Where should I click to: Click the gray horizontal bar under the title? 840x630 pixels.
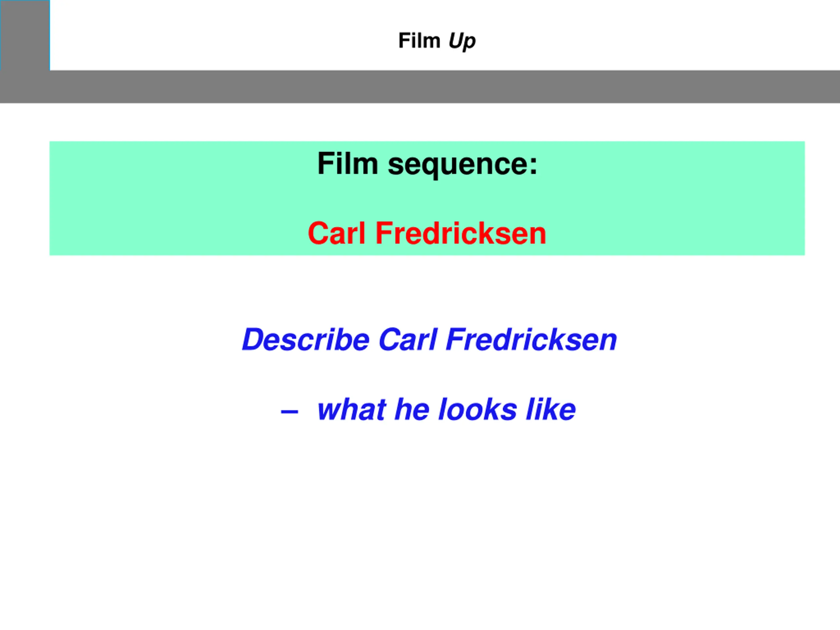tap(420, 87)
